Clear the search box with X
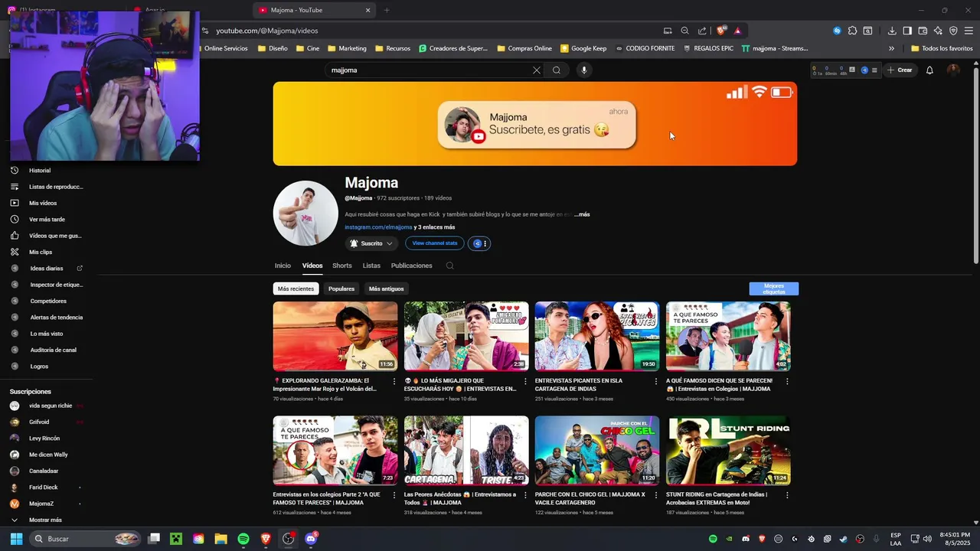The height and width of the screenshot is (551, 980). click(537, 70)
